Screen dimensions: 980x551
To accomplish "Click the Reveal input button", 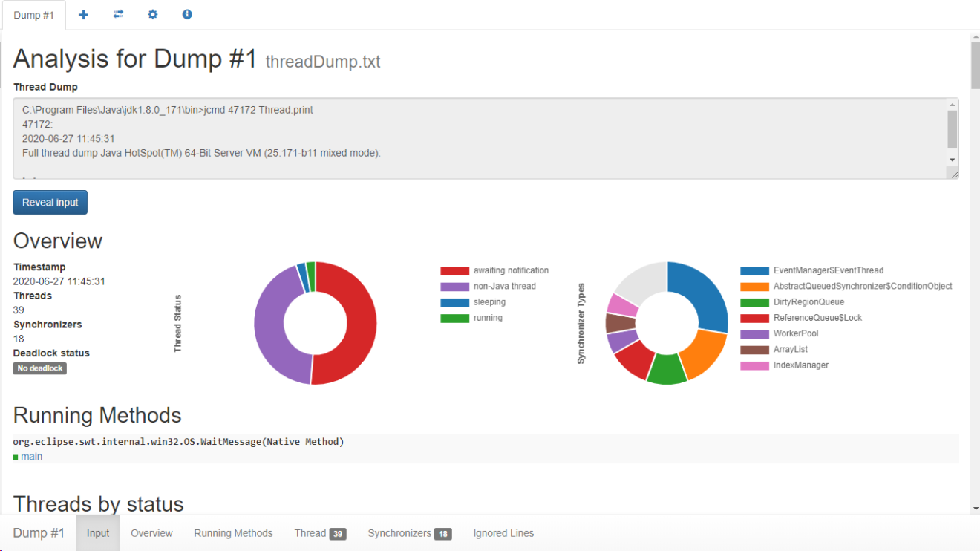I will pos(50,203).
